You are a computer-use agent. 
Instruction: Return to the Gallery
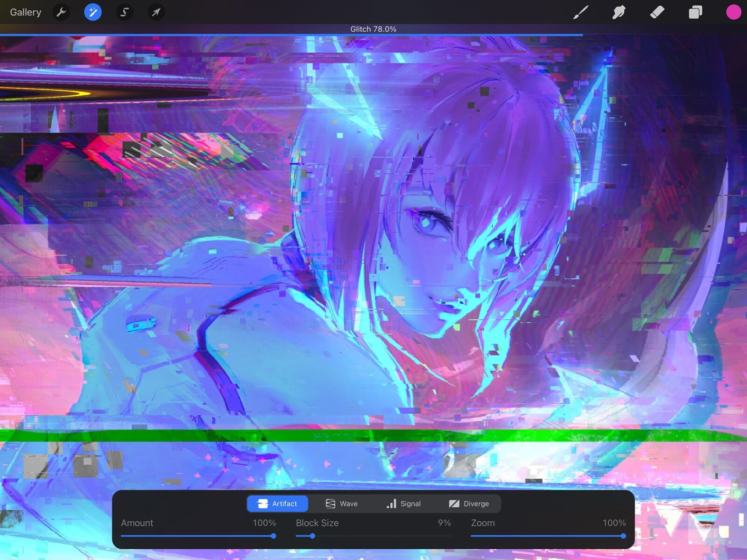click(25, 12)
